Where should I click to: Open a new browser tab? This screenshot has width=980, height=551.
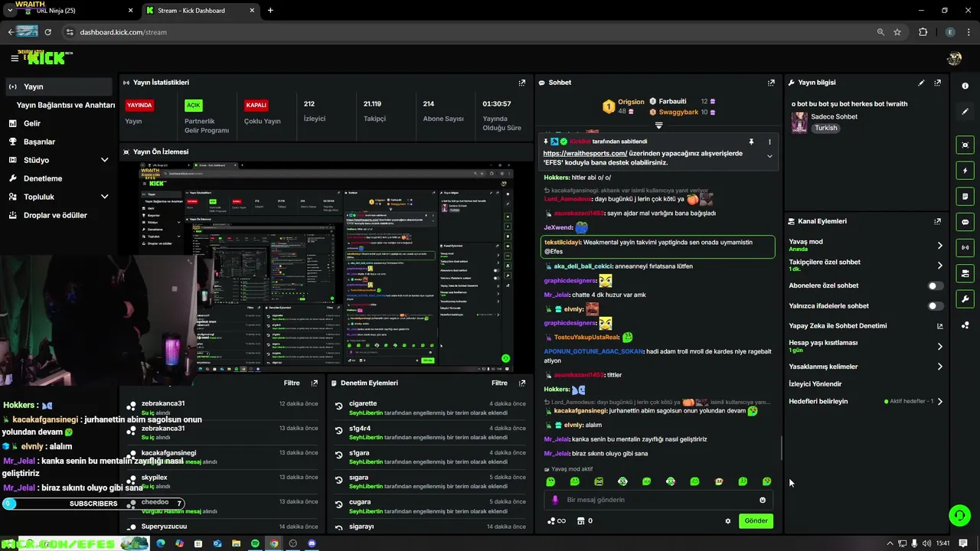(x=270, y=11)
